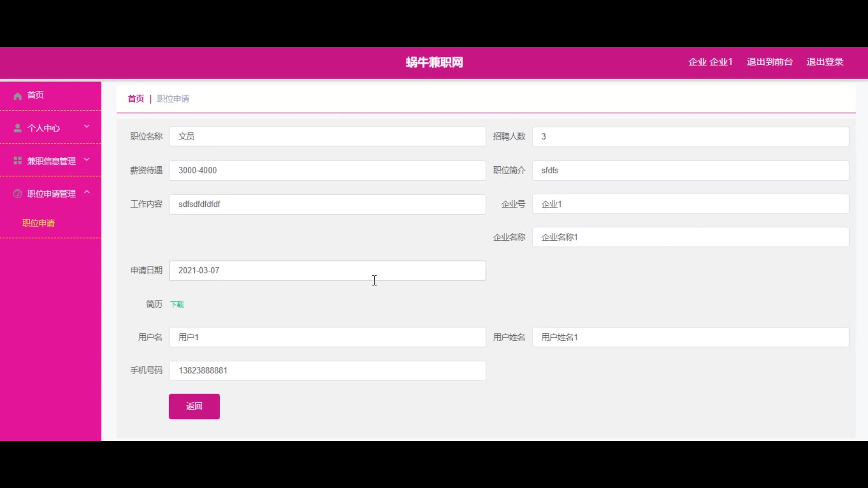
Task: Click the person icon beside 个人中心
Action: point(18,128)
